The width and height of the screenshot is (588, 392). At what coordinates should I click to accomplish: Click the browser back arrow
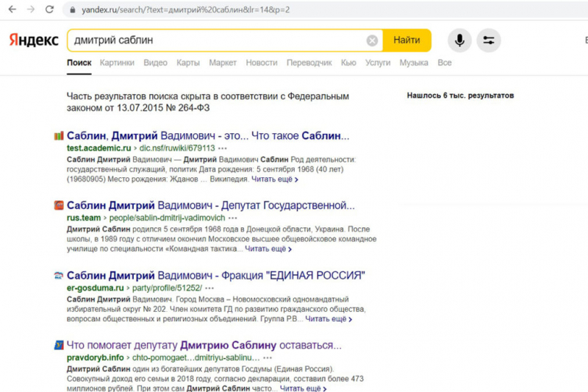coord(12,10)
